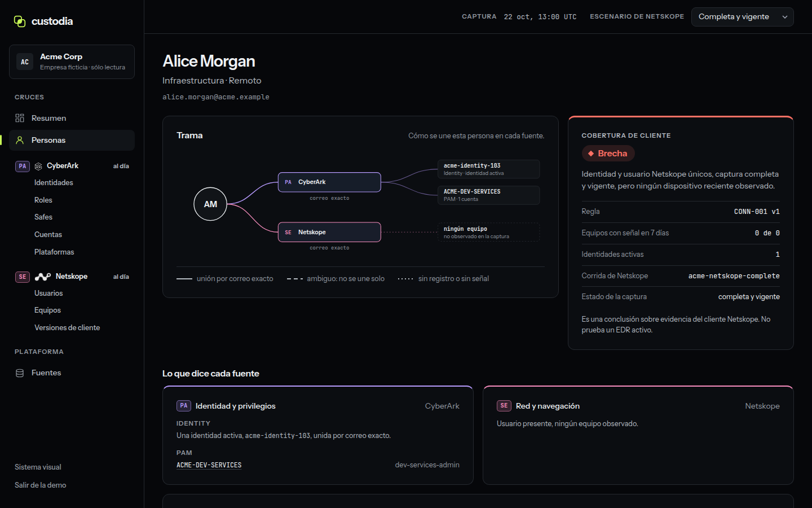Click the CONN-001 v1 rule value
Screen dimensions: 812x508
757,212
